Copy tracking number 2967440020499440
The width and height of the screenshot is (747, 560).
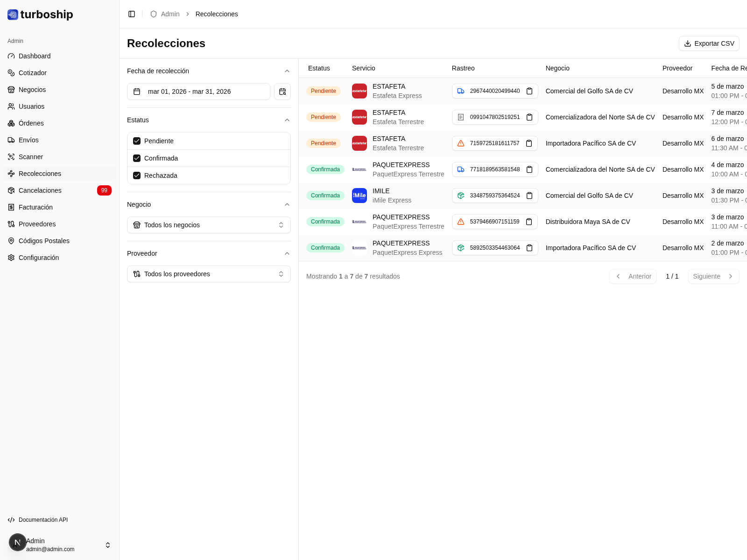pyautogui.click(x=529, y=91)
